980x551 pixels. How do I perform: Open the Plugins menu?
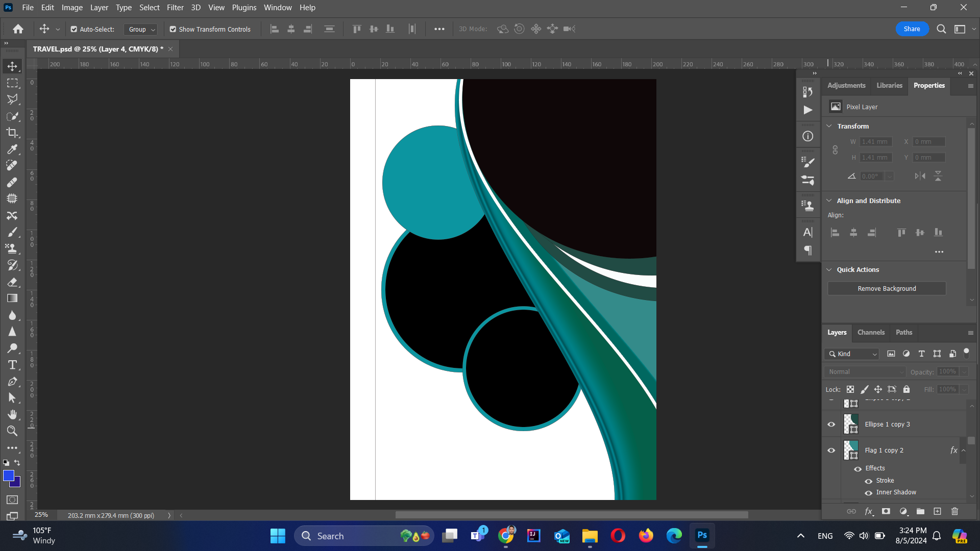pos(244,8)
